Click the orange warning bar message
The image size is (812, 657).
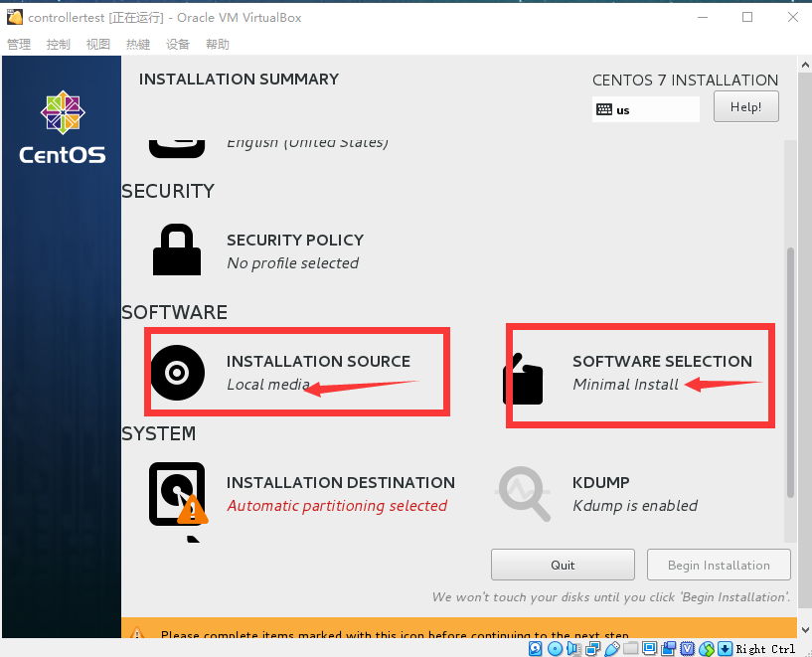point(395,634)
